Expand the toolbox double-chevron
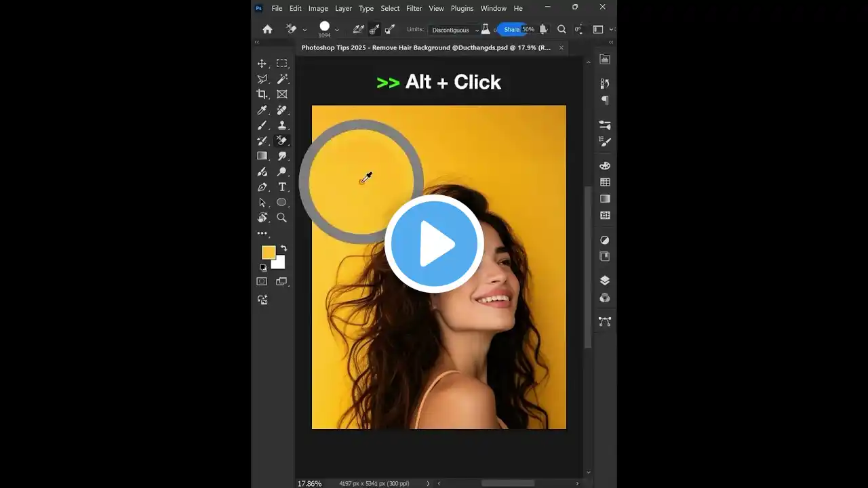Screen dimensions: 868x488 [257, 42]
